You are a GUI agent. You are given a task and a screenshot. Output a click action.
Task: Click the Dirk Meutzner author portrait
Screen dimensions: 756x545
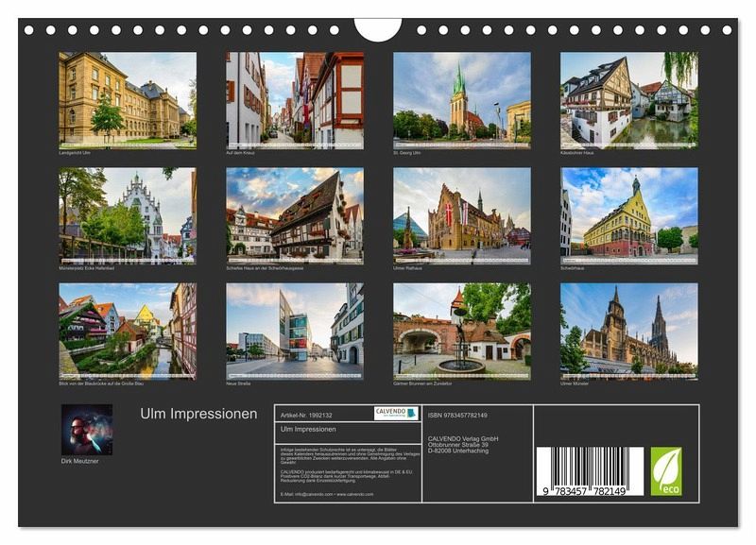point(87,430)
